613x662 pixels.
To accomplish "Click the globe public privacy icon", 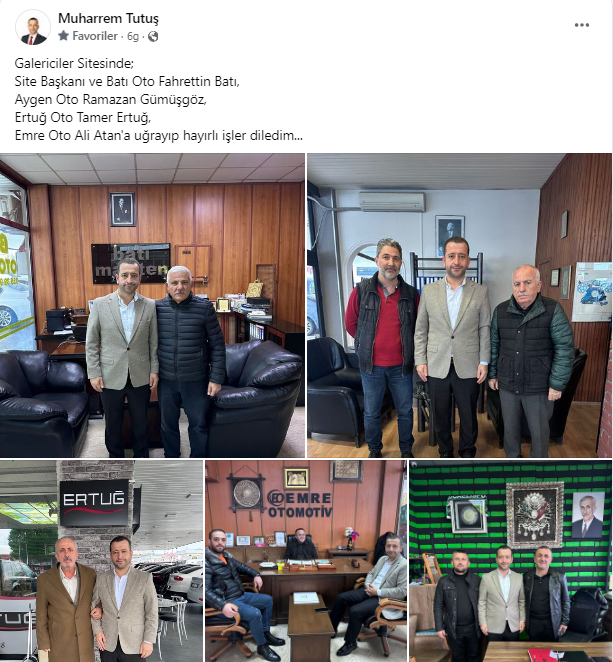I will pos(153,36).
